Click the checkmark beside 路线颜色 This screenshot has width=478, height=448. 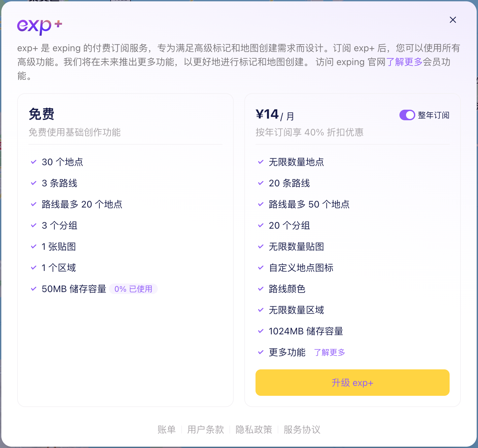[x=260, y=289]
